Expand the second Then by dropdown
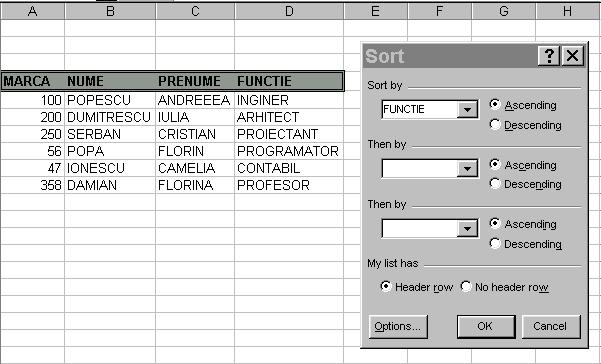The image size is (601, 364). (467, 228)
